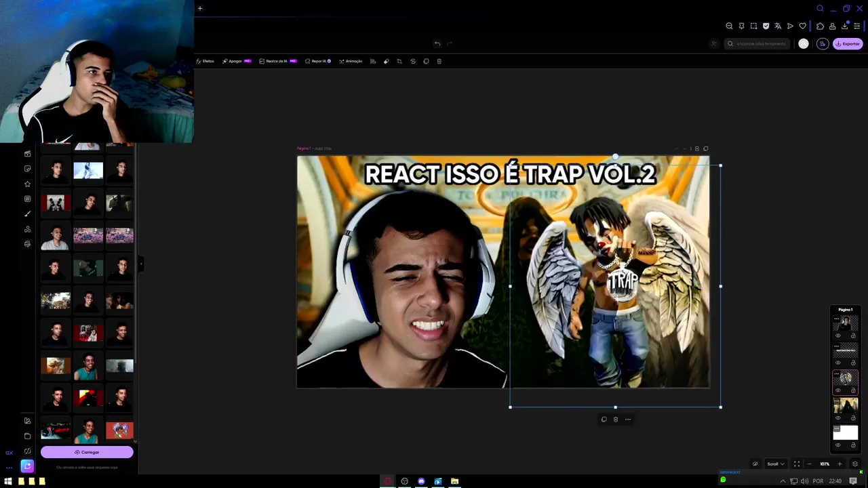
Task: Select the brush icon in left sidebar
Action: coord(27,213)
